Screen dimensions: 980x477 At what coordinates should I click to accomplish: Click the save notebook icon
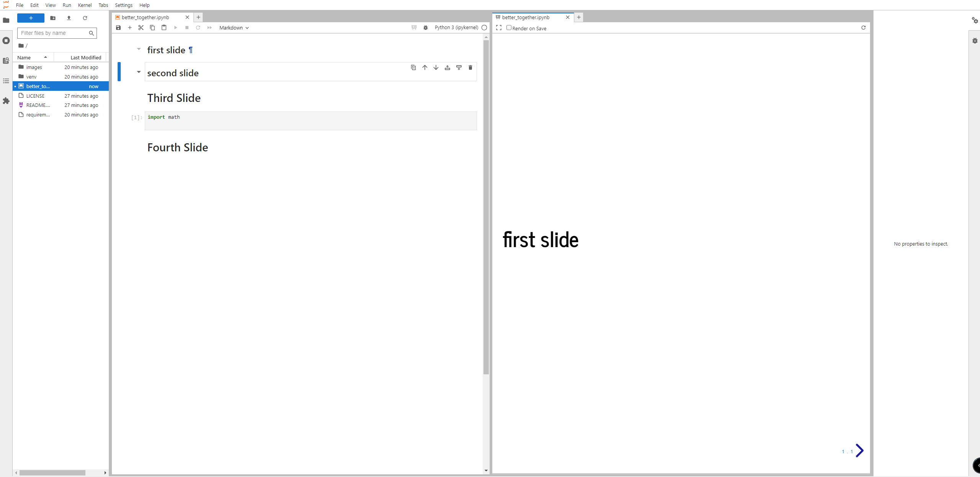tap(119, 28)
